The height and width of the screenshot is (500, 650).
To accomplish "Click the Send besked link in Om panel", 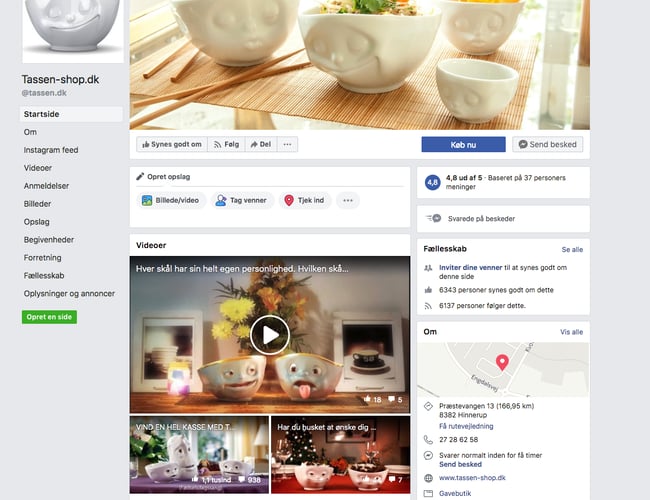I will pyautogui.click(x=460, y=464).
